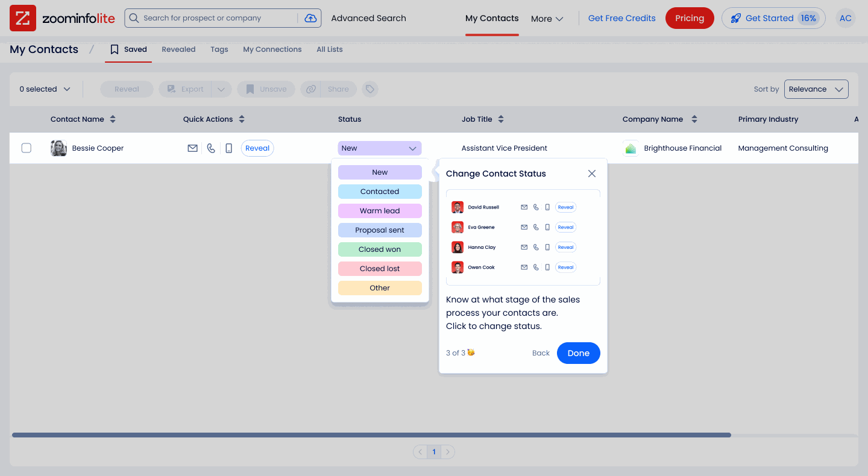Switch to the Revealed tab
The image size is (868, 476).
coord(178,49)
